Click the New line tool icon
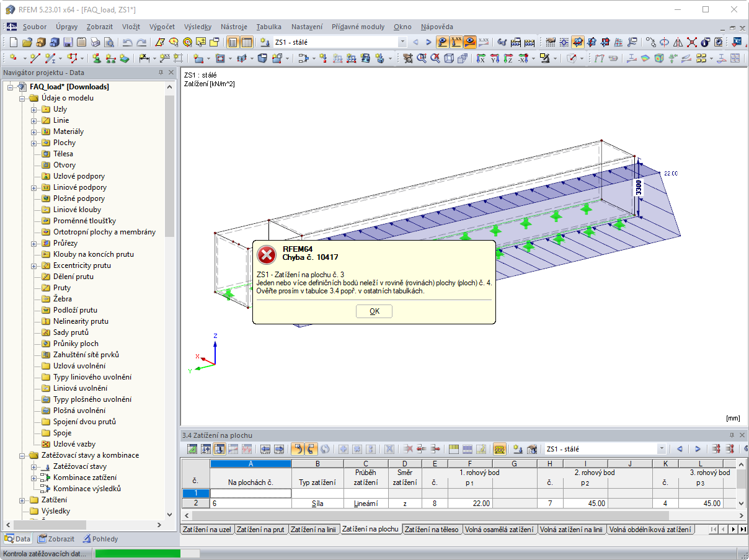Image resolution: width=749 pixels, height=560 pixels. [35, 58]
